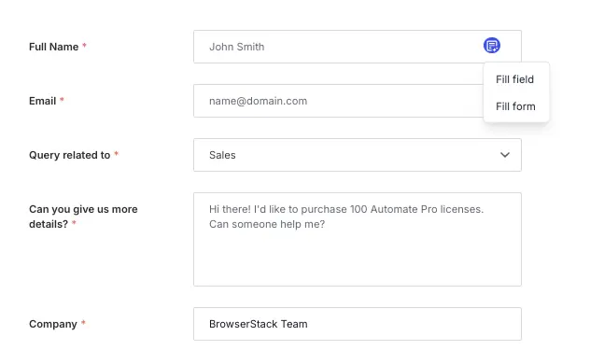Click the Can you give us more details label

point(83,217)
